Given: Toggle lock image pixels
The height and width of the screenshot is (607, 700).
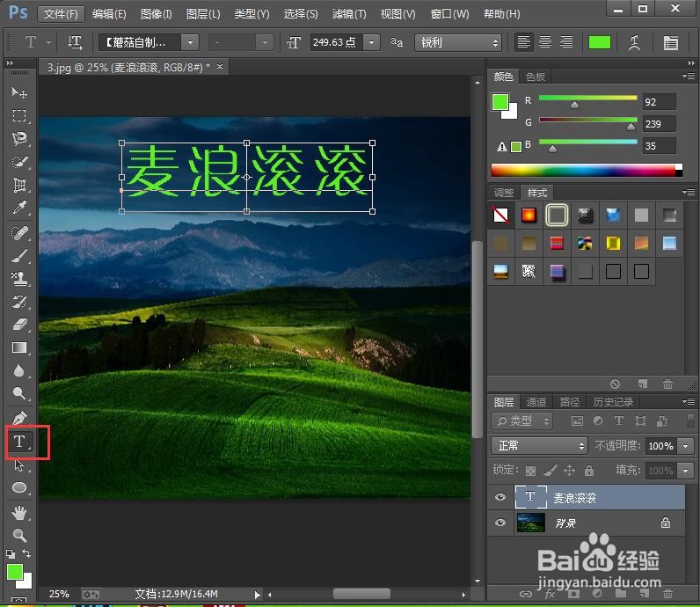Looking at the screenshot, I should [x=550, y=471].
